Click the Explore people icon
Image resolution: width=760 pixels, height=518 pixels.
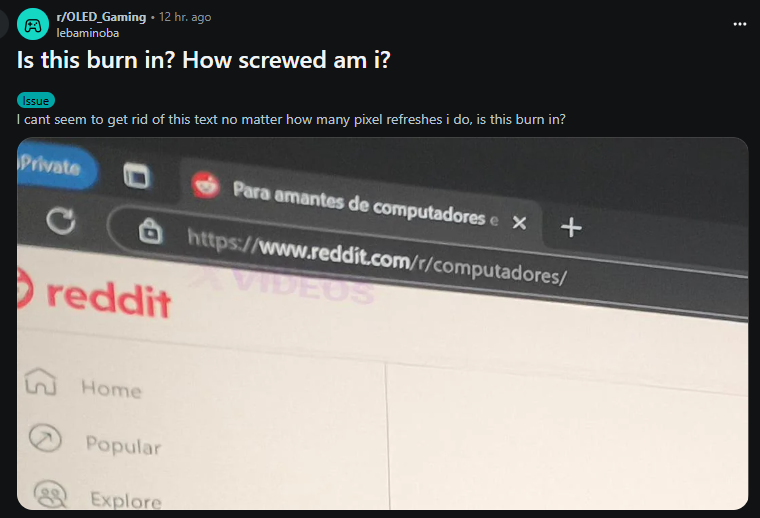tap(50, 494)
